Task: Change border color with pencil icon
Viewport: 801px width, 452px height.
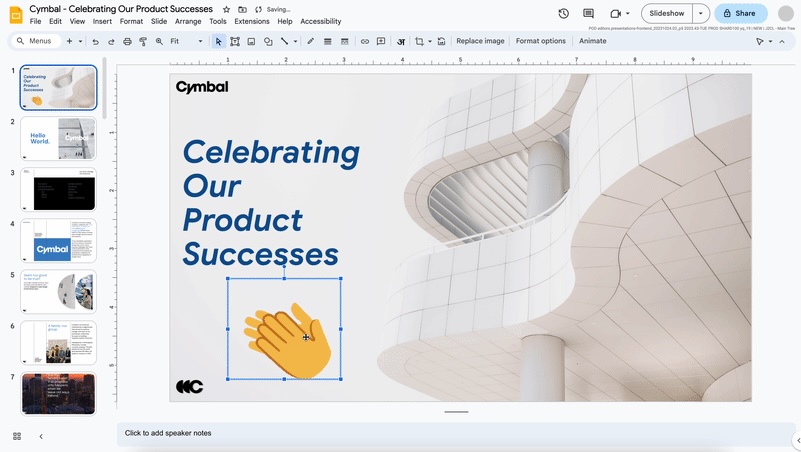Action: pos(311,41)
